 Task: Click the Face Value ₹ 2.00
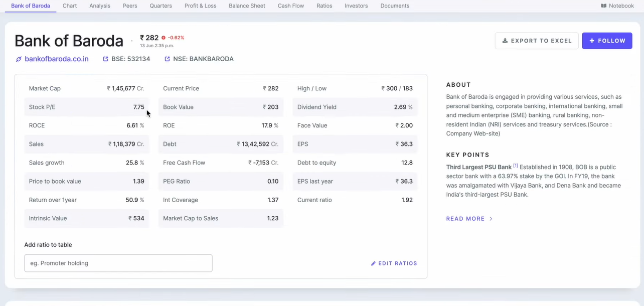(404, 125)
